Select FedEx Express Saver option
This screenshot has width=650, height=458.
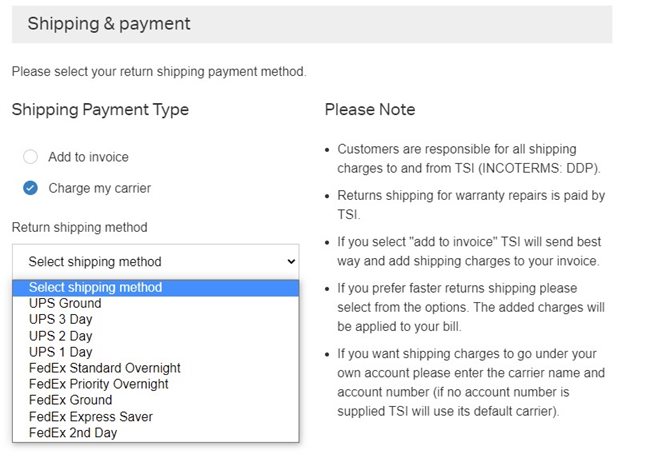click(x=91, y=416)
